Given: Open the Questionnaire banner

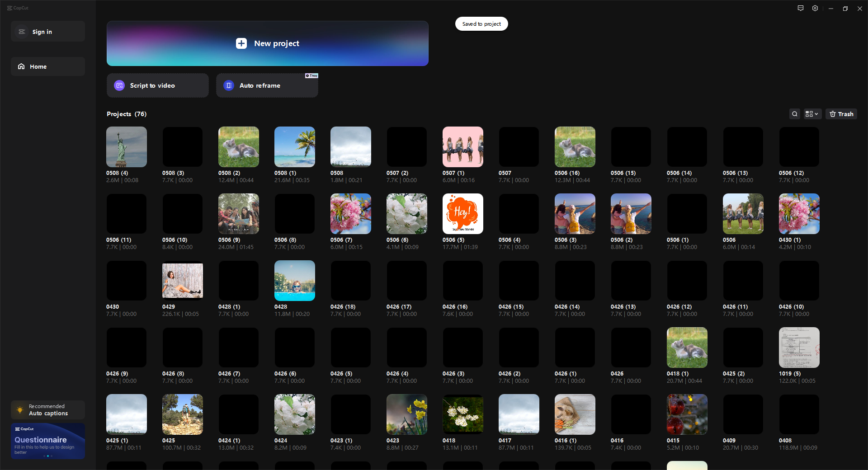Looking at the screenshot, I should click(47, 441).
